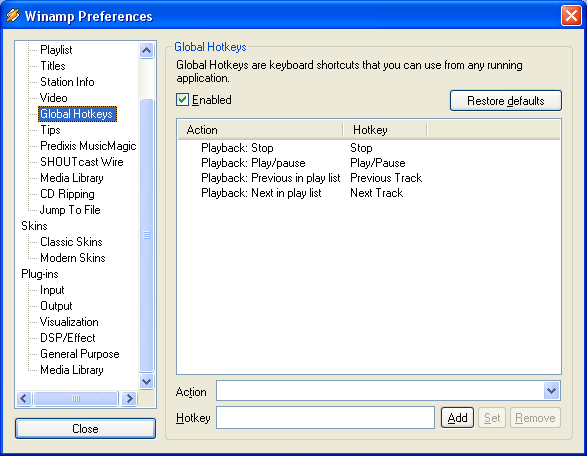Click the tree's scroll up arrow

point(146,50)
